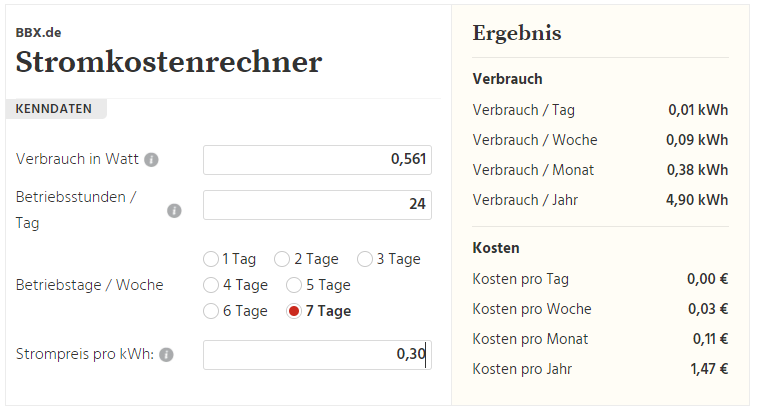Open the BBX.de site link
Viewport: 757px width, 408px height.
(x=39, y=33)
